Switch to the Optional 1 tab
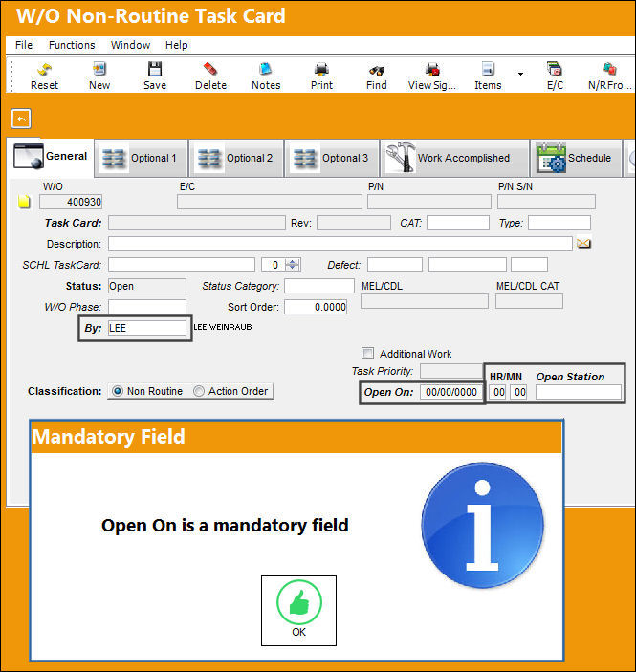636x672 pixels. 142,158
